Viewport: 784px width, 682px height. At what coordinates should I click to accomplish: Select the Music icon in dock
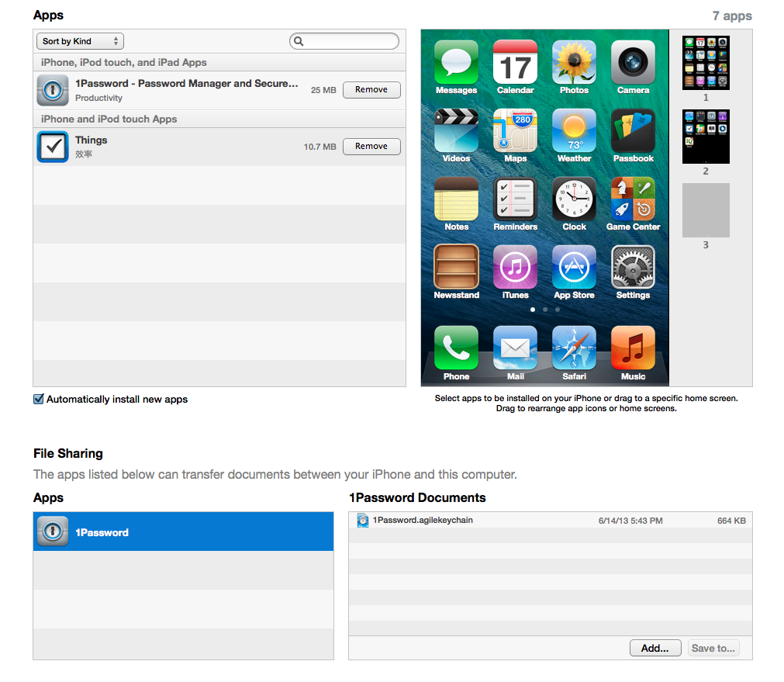click(x=633, y=348)
